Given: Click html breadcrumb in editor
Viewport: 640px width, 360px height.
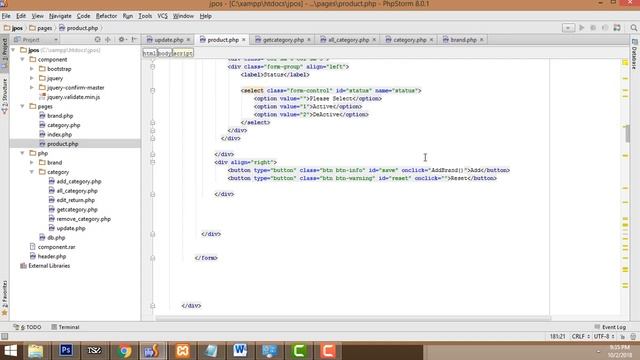Looking at the screenshot, I should tap(149, 53).
